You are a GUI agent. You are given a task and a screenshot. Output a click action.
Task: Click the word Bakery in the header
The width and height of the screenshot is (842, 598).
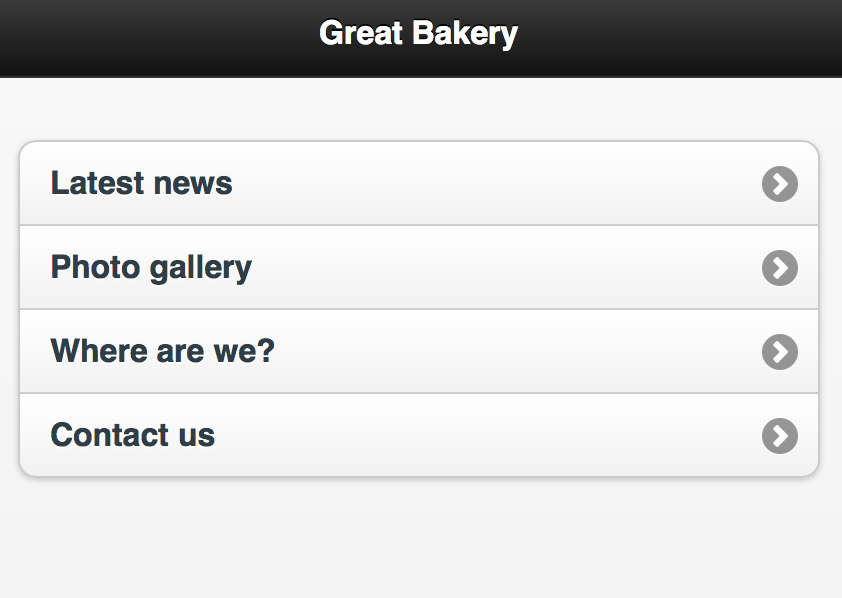[465, 33]
